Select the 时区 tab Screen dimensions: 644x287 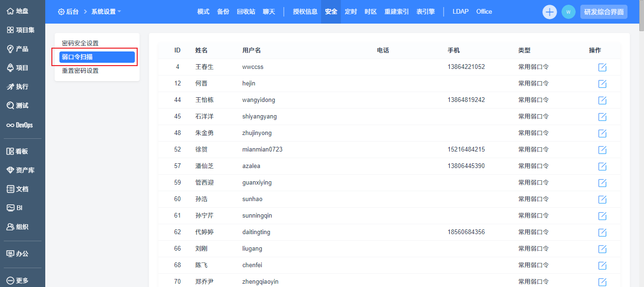[x=371, y=12]
